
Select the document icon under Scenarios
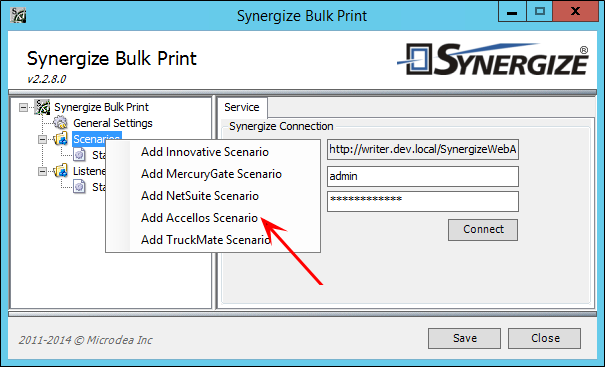pyautogui.click(x=79, y=155)
